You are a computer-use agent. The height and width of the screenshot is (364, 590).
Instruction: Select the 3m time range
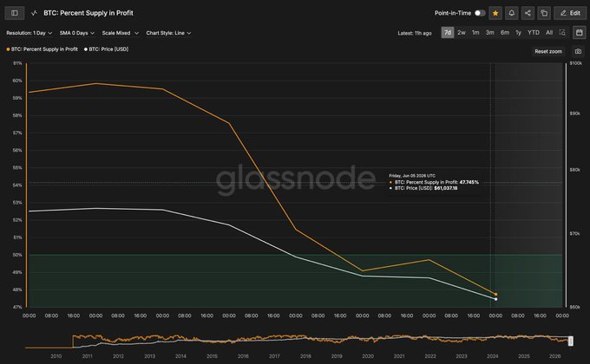click(489, 33)
